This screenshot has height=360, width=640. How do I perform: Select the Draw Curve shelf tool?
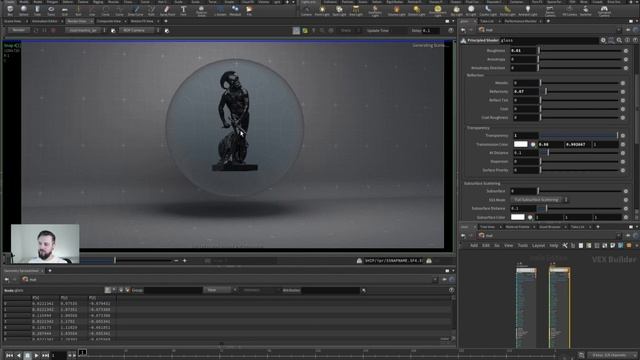pyautogui.click(x=136, y=10)
